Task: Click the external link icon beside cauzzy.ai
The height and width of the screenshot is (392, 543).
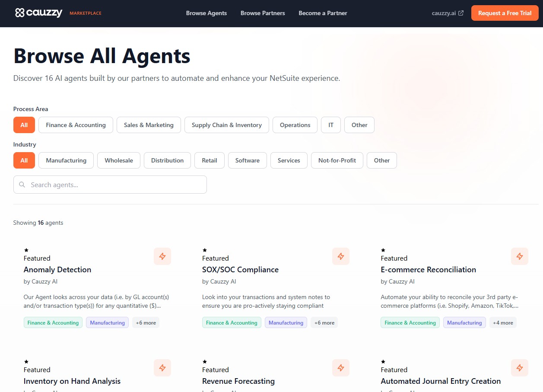Action: tap(461, 13)
